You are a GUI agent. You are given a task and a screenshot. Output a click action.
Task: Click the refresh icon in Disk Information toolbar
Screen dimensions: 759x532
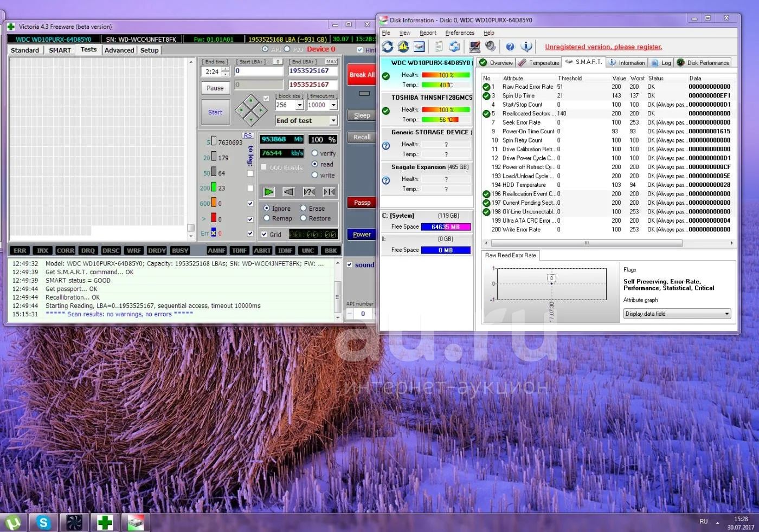click(x=388, y=47)
